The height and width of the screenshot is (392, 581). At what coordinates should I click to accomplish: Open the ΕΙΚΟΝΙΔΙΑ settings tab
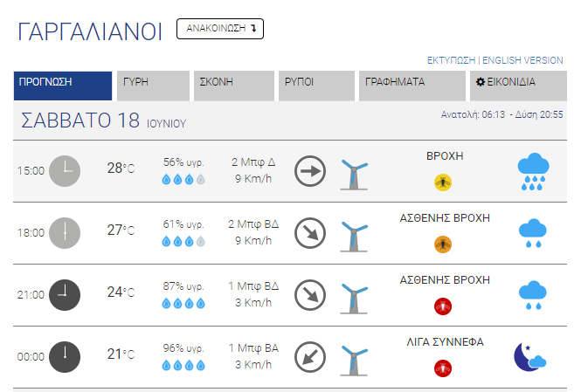pos(518,86)
